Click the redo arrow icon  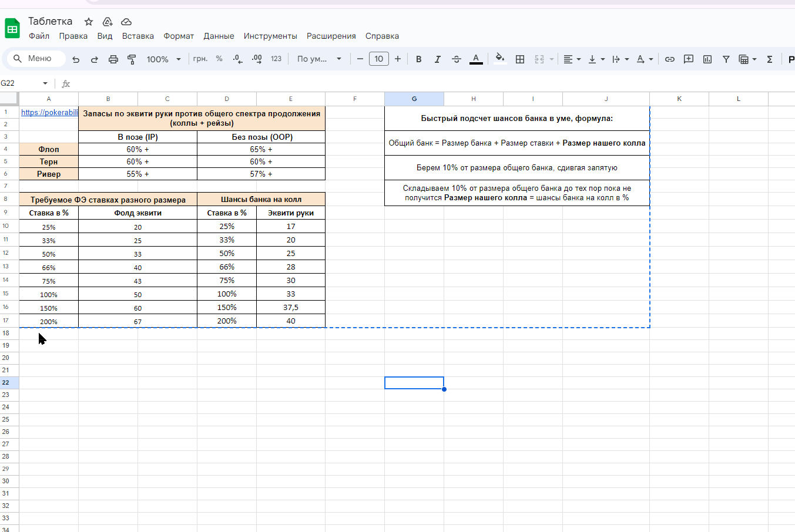(95, 59)
